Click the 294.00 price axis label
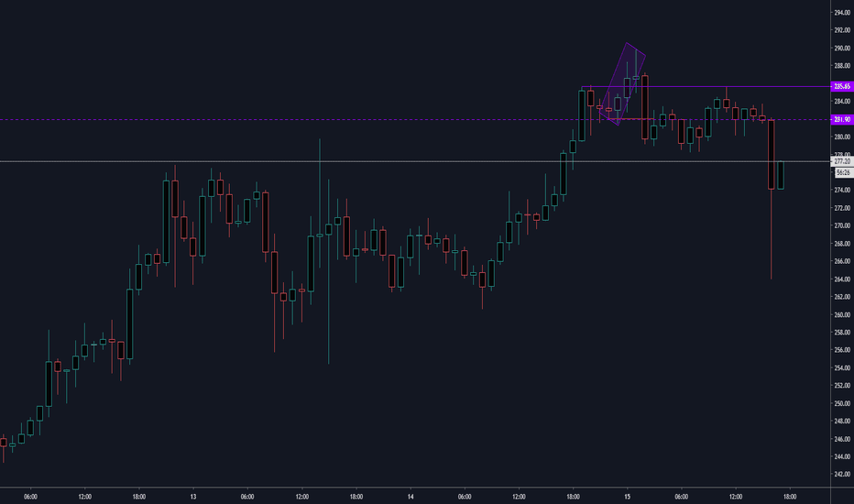The height and width of the screenshot is (504, 854). 842,13
